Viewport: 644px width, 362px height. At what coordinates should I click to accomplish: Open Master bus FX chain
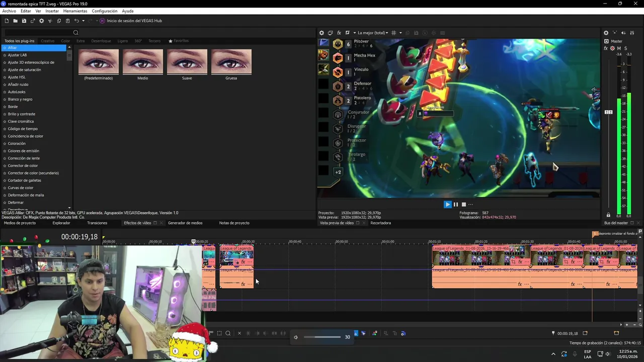coord(606,48)
